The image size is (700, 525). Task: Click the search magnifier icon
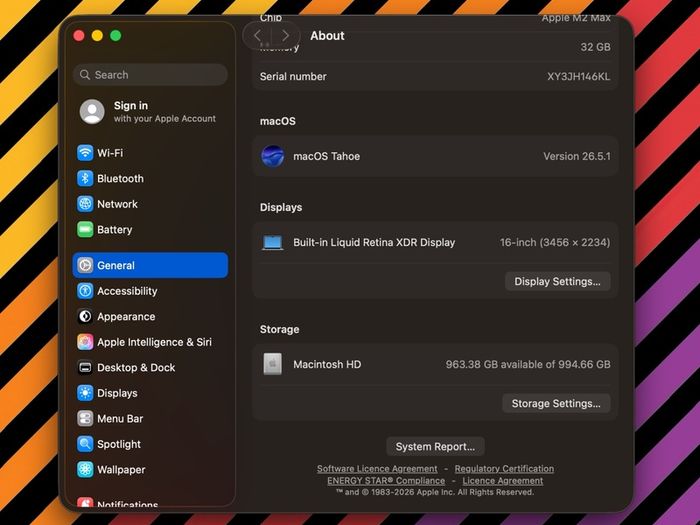(x=85, y=75)
